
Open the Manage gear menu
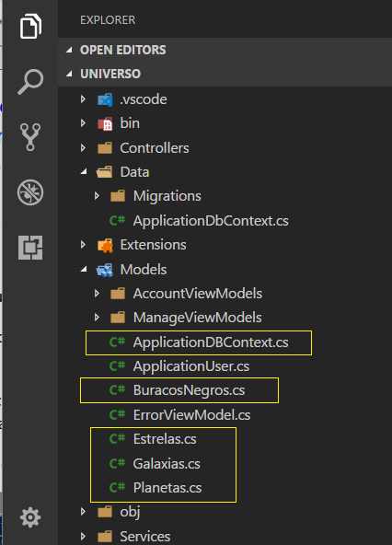click(30, 517)
